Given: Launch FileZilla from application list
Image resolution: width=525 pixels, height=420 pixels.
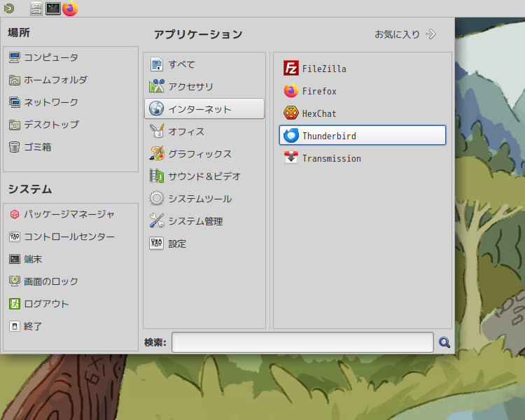Looking at the screenshot, I should pos(363,69).
